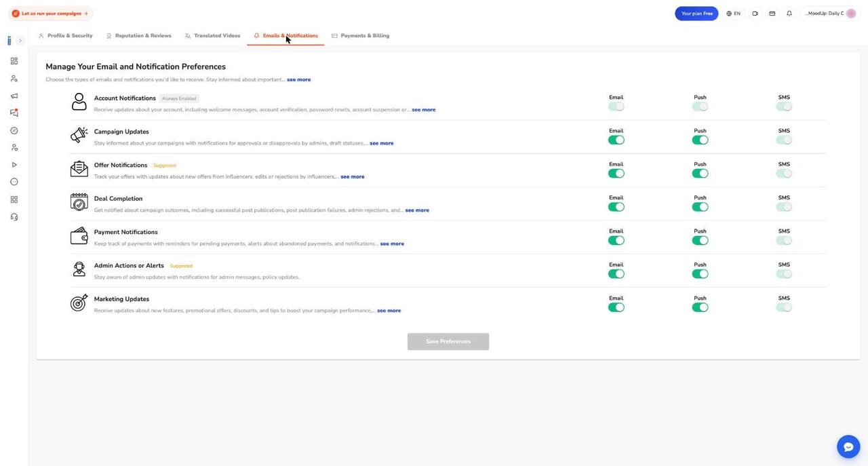This screenshot has height=466, width=868.
Task: Expand page description 'see more' under the heading
Action: click(298, 79)
